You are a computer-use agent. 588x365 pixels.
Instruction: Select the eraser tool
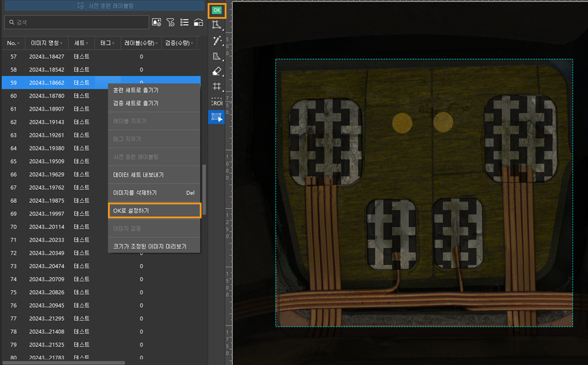[x=217, y=71]
